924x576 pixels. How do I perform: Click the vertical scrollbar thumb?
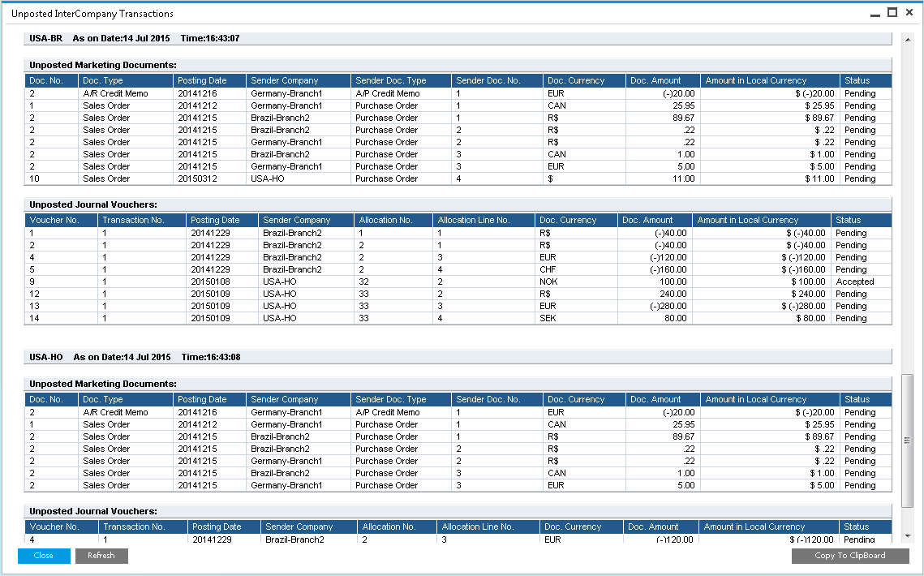click(908, 441)
